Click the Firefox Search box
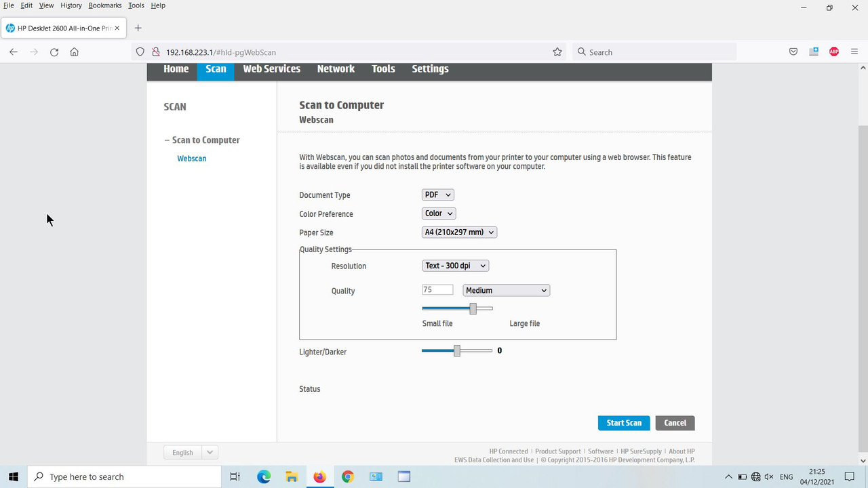The image size is (868, 488). (654, 52)
